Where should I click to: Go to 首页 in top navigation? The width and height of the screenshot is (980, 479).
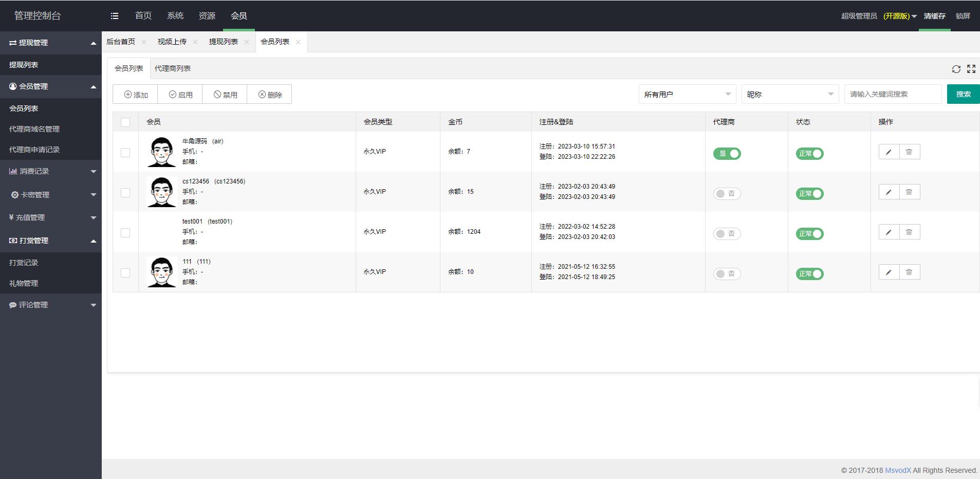pos(143,16)
